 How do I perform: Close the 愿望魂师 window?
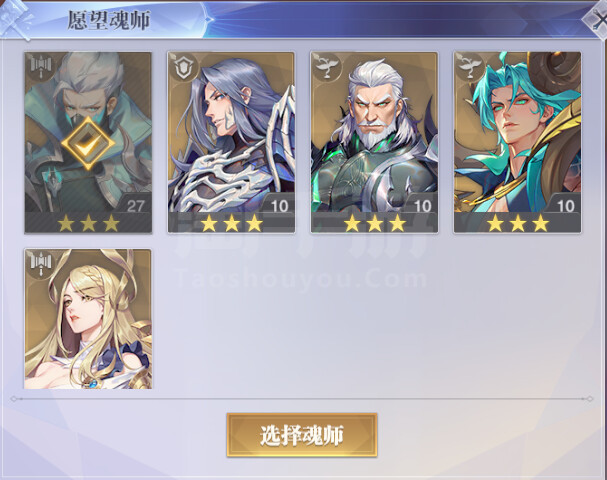point(597,20)
